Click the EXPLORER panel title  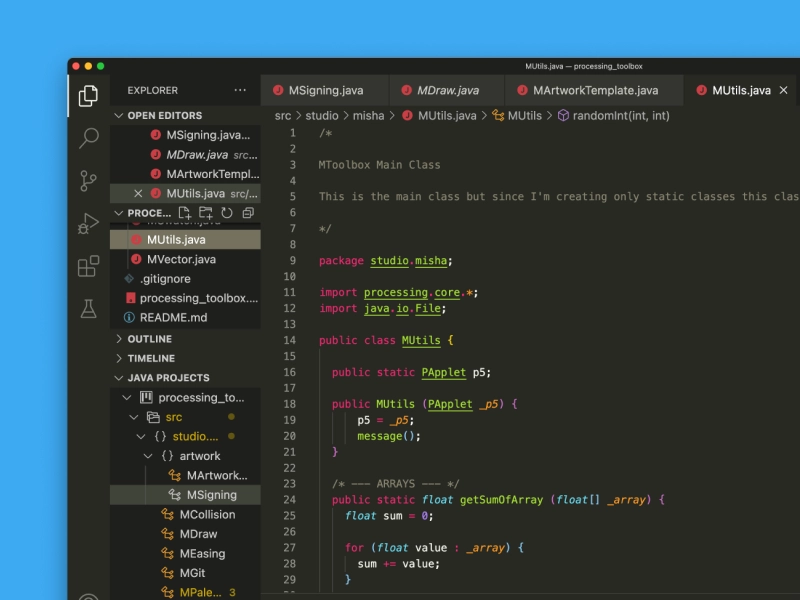coord(153,90)
